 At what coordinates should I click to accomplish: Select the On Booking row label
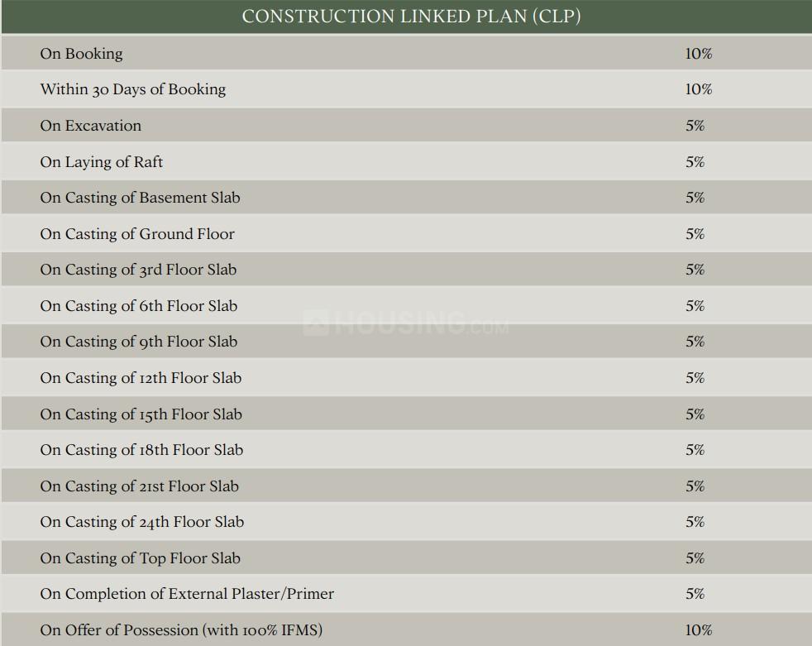[81, 54]
